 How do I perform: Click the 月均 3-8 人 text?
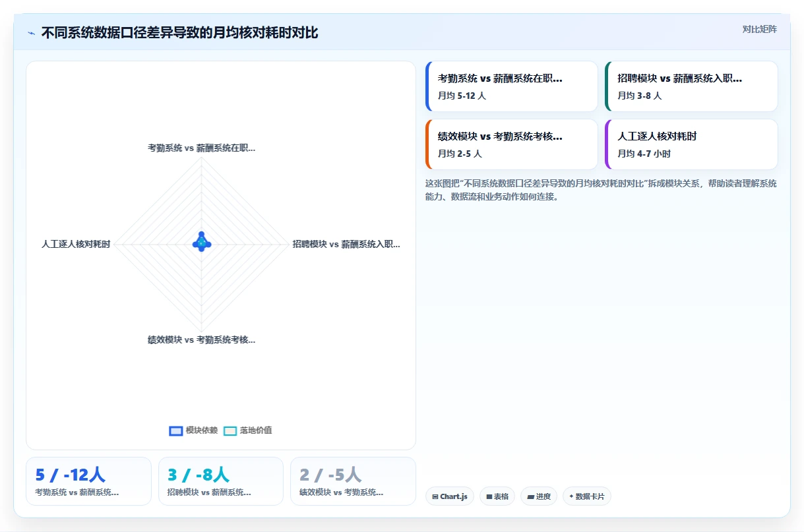pos(639,96)
